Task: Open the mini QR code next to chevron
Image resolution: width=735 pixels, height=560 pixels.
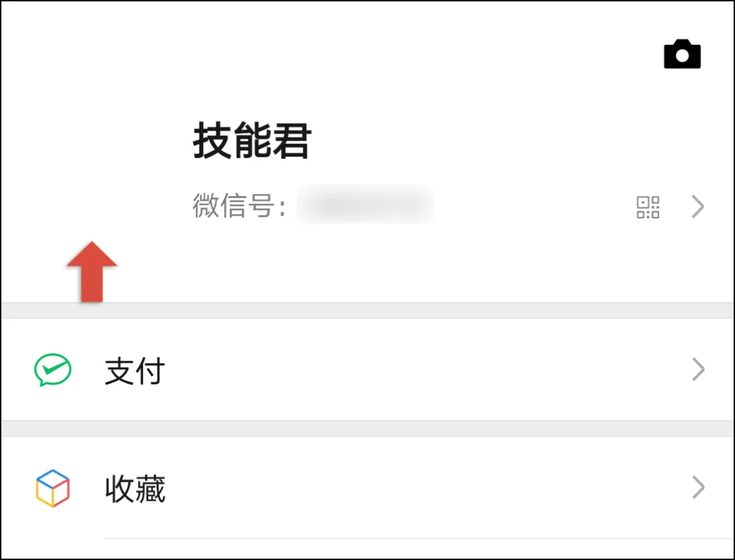Action: point(649,207)
